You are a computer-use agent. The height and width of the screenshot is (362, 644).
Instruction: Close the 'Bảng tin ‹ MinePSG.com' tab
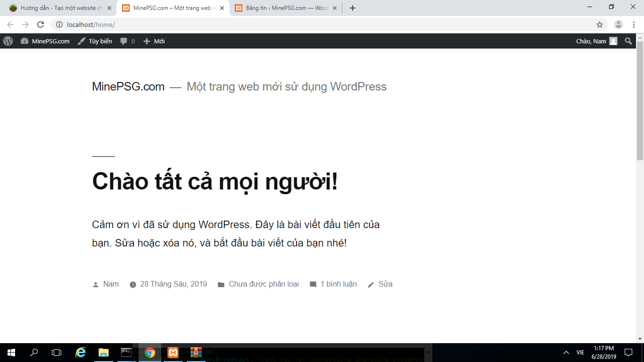tap(335, 8)
